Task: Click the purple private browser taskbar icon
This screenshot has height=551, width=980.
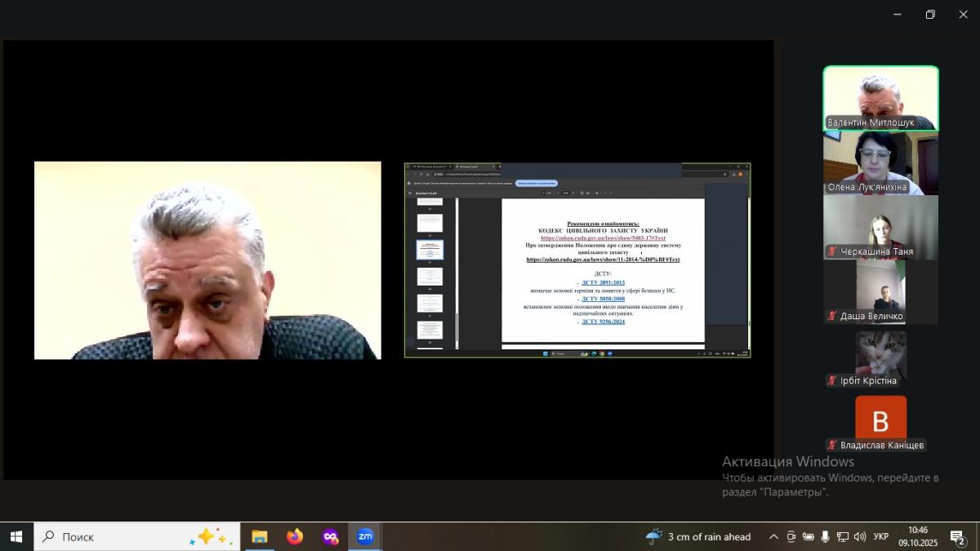Action: pos(330,536)
